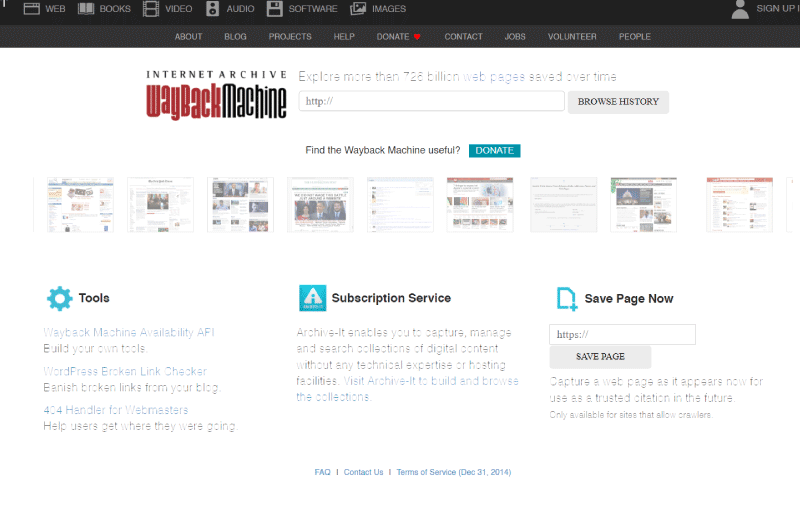Select HELP in the navigation bar
The height and width of the screenshot is (530, 800).
[x=344, y=37]
